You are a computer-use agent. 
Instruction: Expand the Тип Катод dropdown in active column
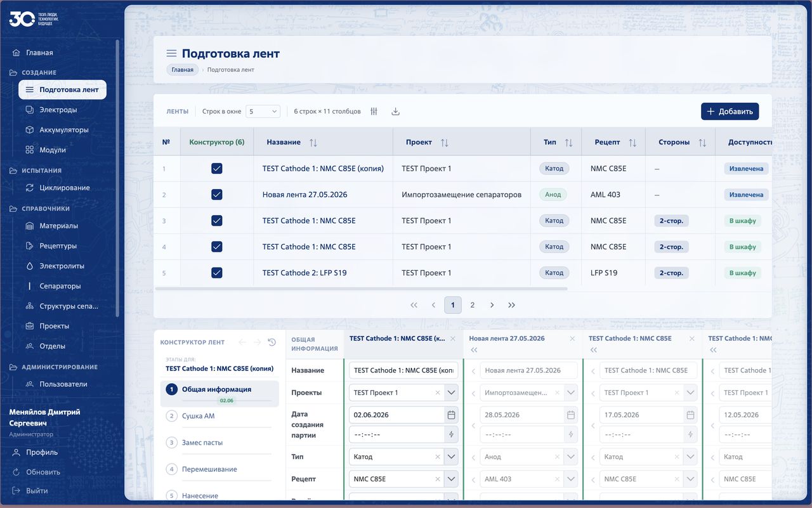(451, 457)
